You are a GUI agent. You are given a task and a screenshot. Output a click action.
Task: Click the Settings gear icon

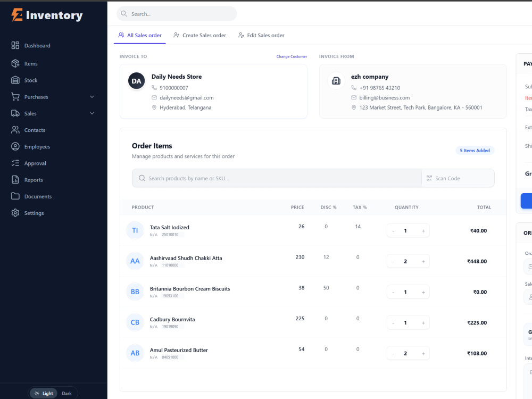(15, 213)
